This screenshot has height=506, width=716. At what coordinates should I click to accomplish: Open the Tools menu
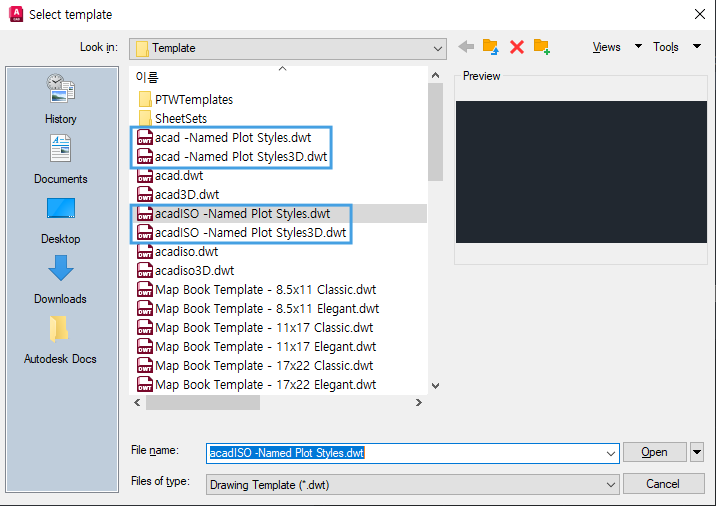(666, 47)
